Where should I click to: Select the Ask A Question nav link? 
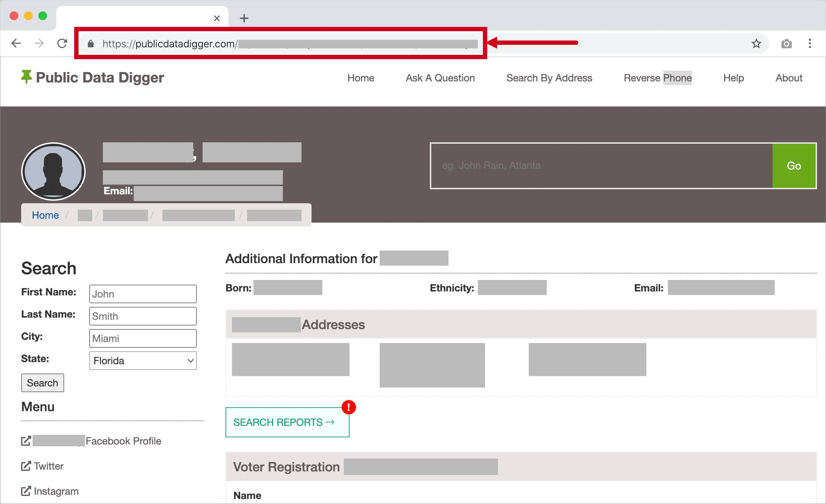point(440,78)
